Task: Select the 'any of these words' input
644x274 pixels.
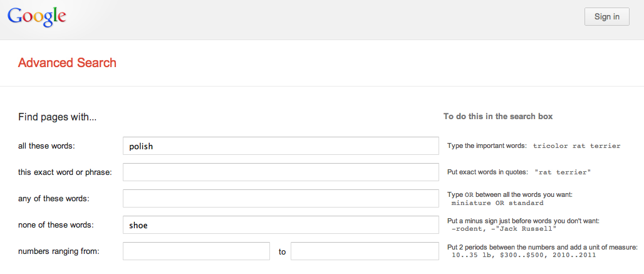Action: pyautogui.click(x=281, y=199)
